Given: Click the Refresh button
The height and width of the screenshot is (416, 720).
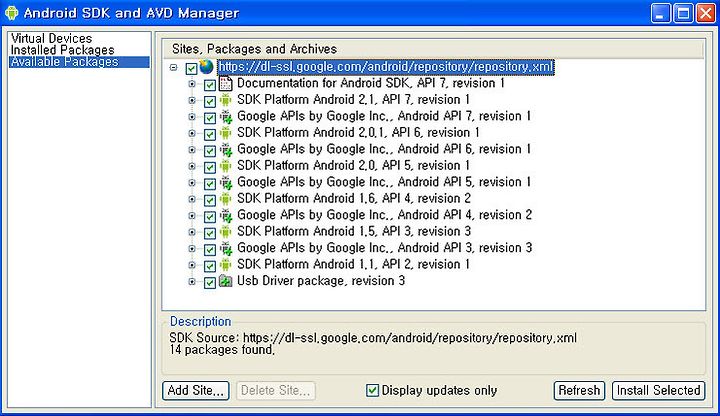Looking at the screenshot, I should [579, 390].
